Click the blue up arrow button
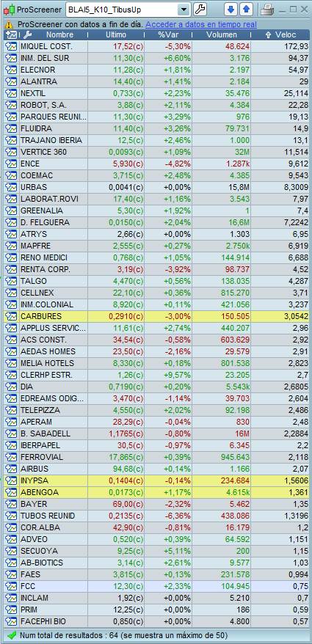The width and height of the screenshot is (312, 644). coord(246,10)
